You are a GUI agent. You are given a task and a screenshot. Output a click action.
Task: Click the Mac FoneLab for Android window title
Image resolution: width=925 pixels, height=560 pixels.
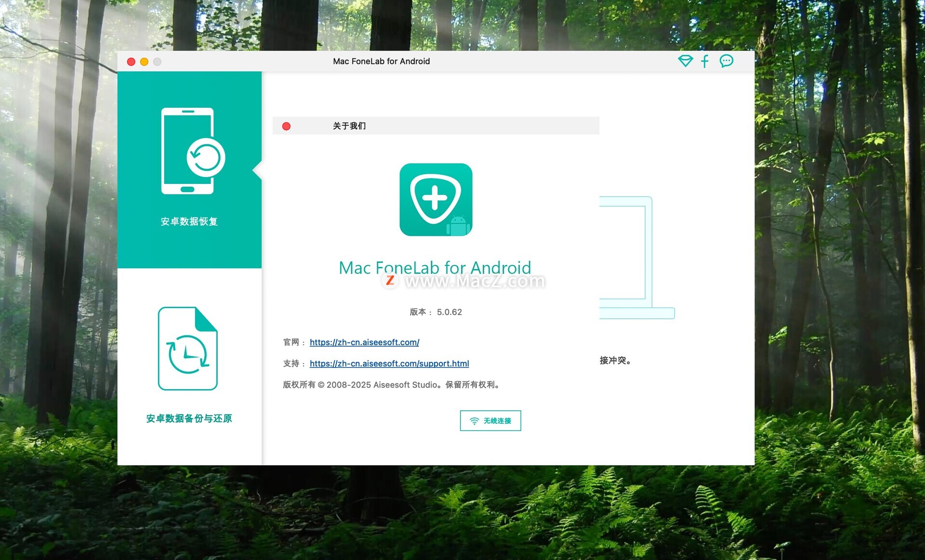381,61
